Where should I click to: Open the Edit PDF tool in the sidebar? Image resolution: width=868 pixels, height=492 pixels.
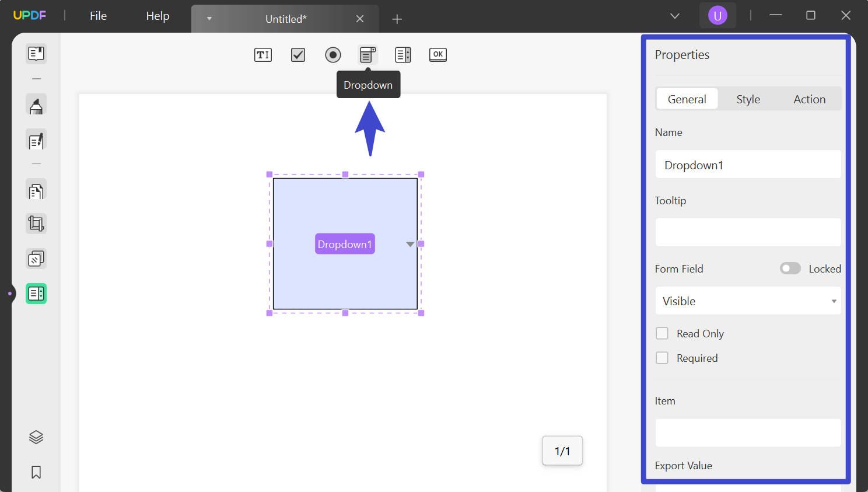click(x=36, y=140)
